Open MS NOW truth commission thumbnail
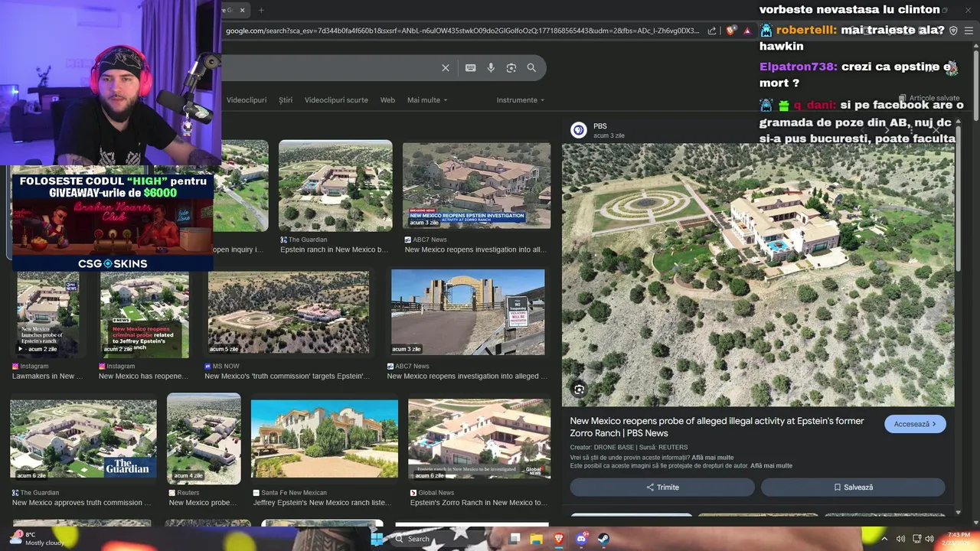The width and height of the screenshot is (980, 551). pyautogui.click(x=289, y=311)
